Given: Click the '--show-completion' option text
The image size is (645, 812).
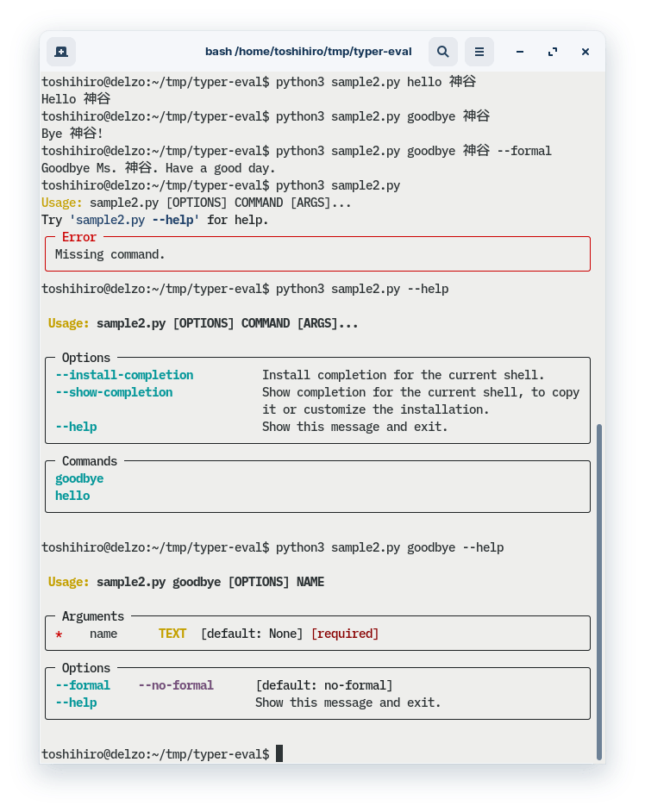Looking at the screenshot, I should (x=114, y=392).
